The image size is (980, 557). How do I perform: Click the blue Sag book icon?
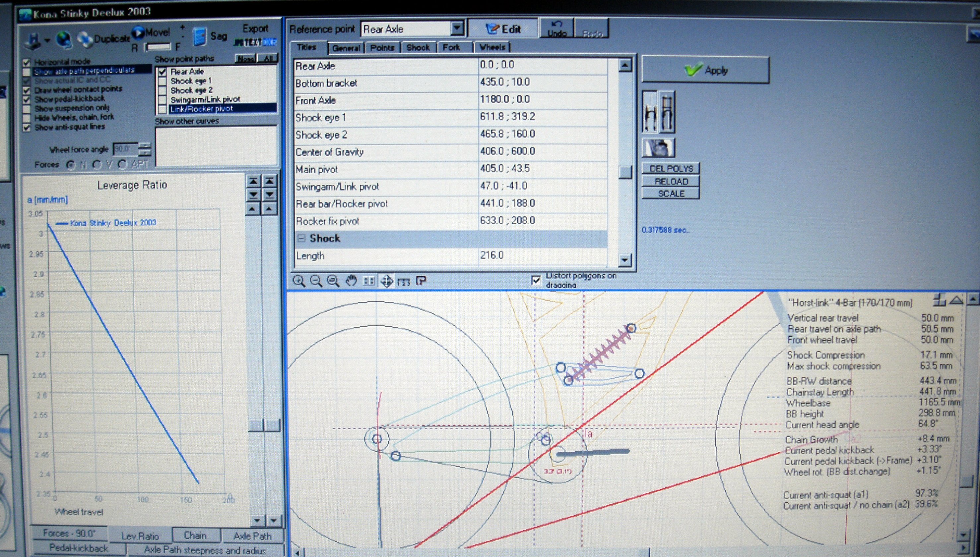coord(199,37)
